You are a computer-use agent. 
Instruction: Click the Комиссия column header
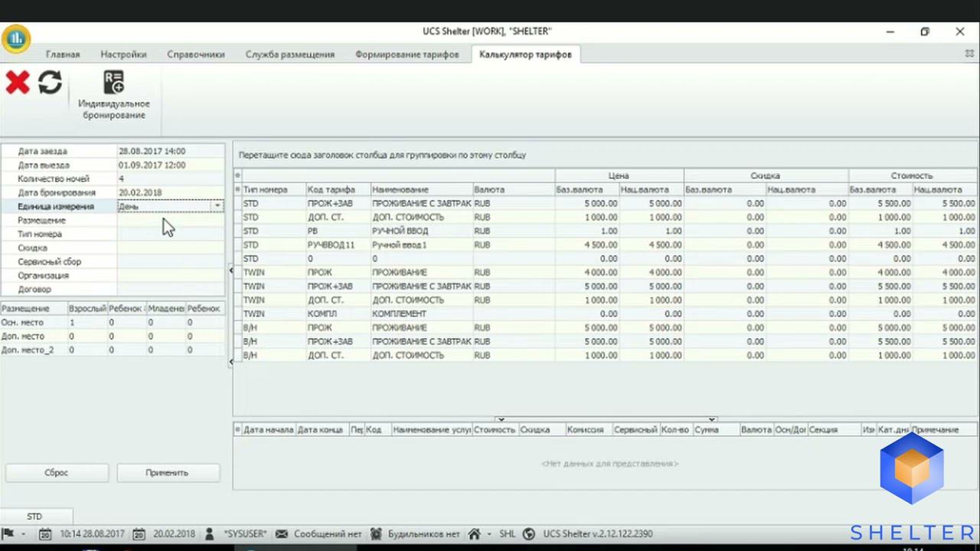(588, 429)
